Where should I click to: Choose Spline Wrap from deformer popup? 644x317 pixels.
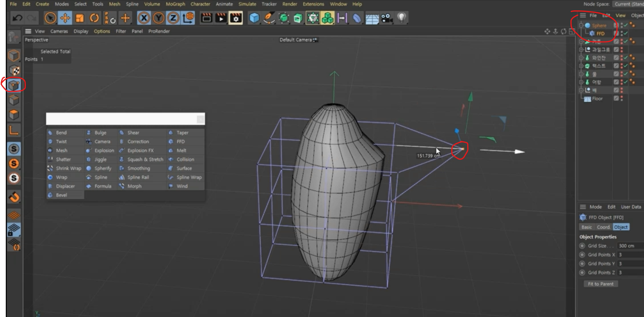[x=189, y=177]
